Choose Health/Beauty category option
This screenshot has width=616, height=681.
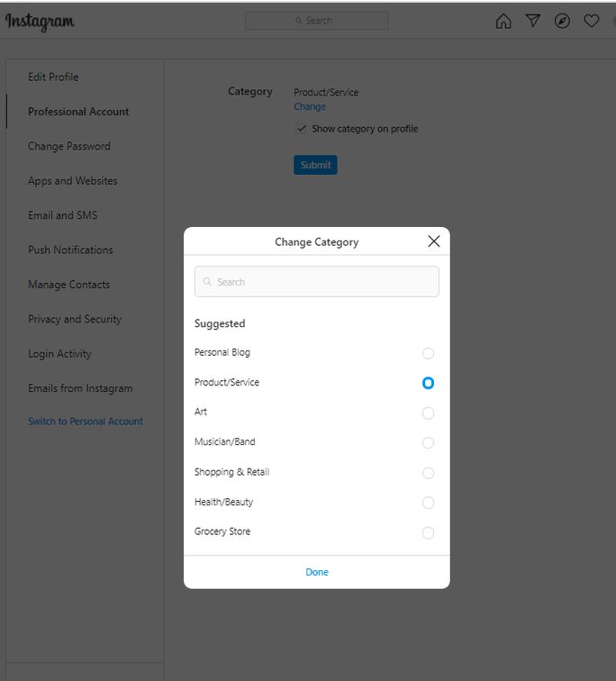428,503
